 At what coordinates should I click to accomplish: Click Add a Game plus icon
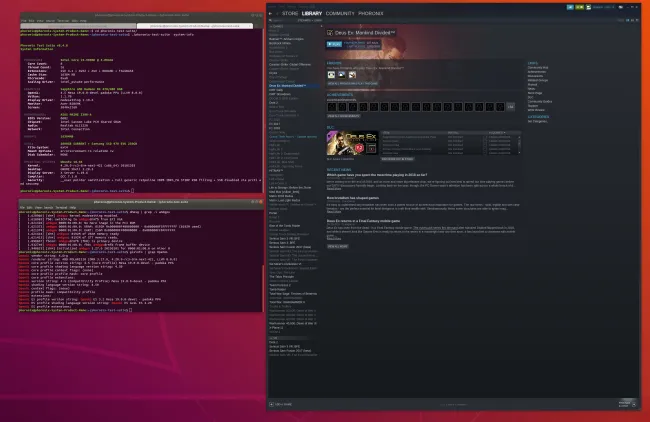(x=271, y=404)
